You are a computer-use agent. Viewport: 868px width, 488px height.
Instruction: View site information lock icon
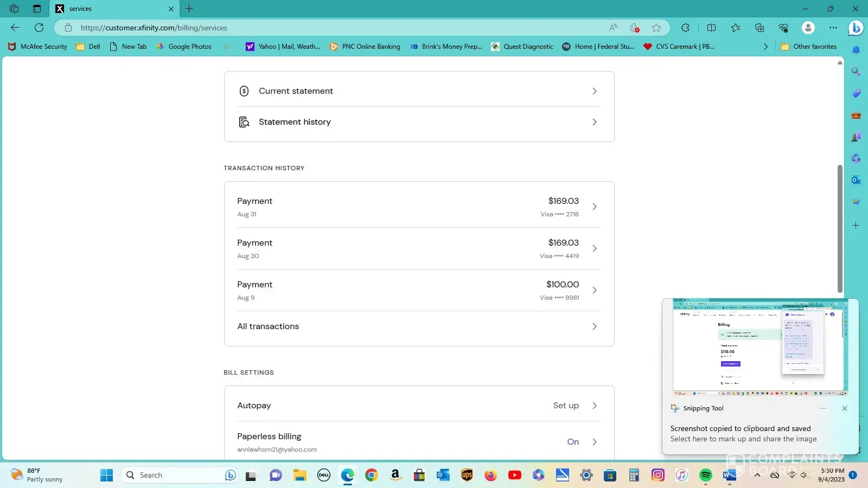point(68,28)
